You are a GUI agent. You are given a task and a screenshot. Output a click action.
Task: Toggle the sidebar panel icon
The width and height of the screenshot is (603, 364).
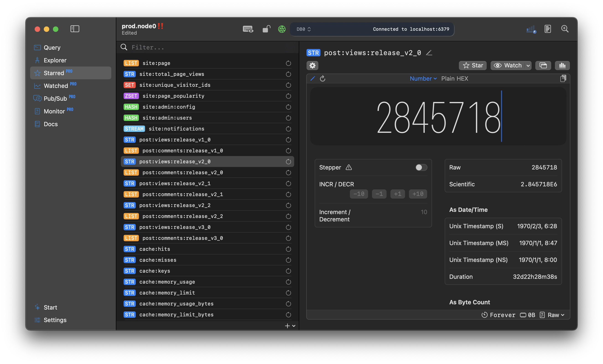75,29
